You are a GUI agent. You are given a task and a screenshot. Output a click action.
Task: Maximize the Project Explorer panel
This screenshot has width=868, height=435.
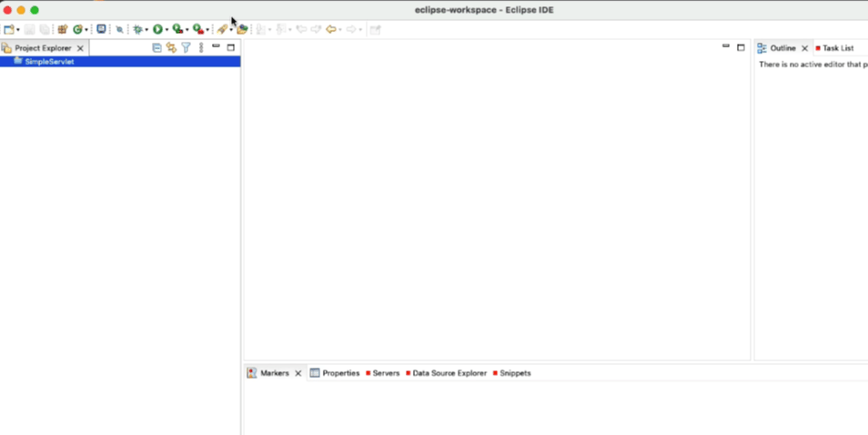pos(231,47)
